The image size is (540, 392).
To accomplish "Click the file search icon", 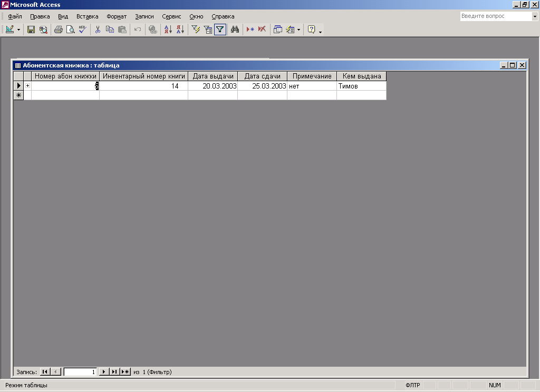I will 43,30.
